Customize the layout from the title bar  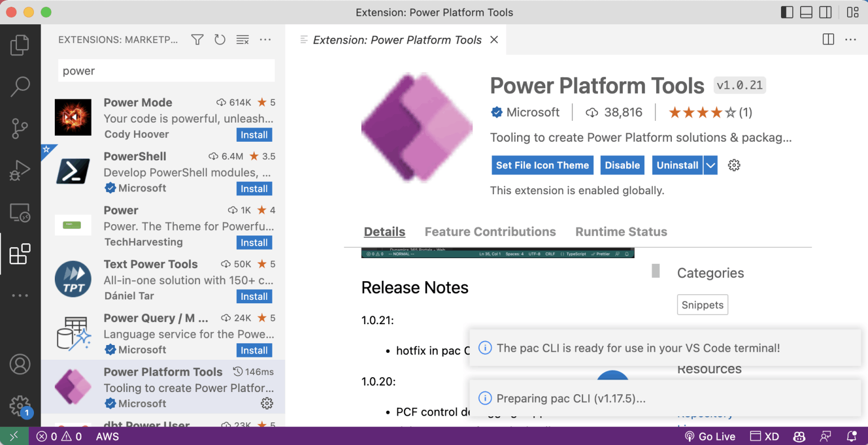click(x=853, y=12)
